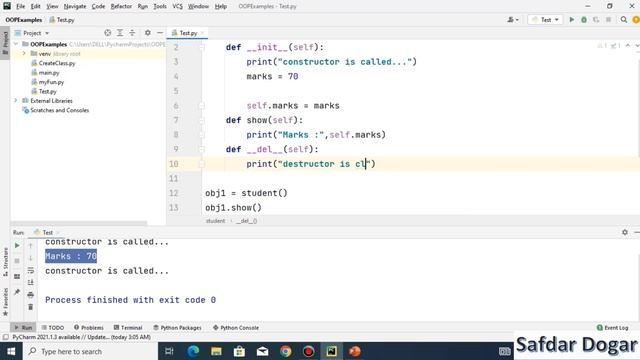This screenshot has width=640, height=360.
Task: Open the View menu
Action: click(x=52, y=7)
